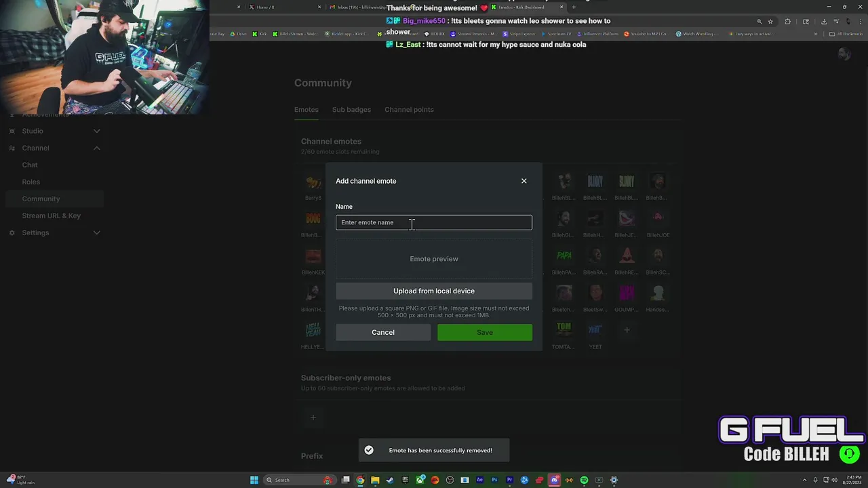Click the green Save button
Screen dimensions: 868x488
coord(485,332)
